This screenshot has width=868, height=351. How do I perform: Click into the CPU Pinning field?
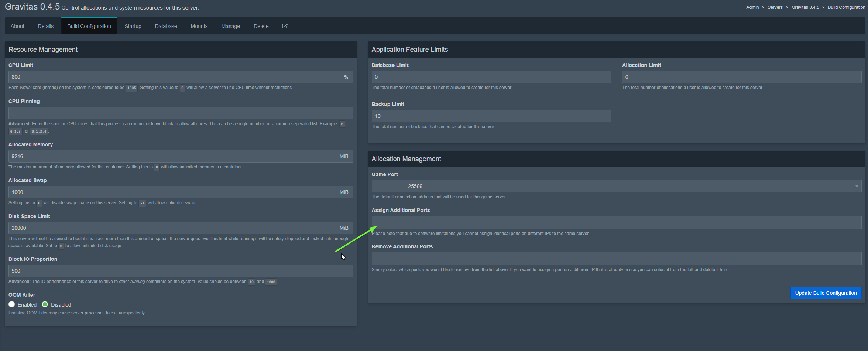pyautogui.click(x=181, y=113)
